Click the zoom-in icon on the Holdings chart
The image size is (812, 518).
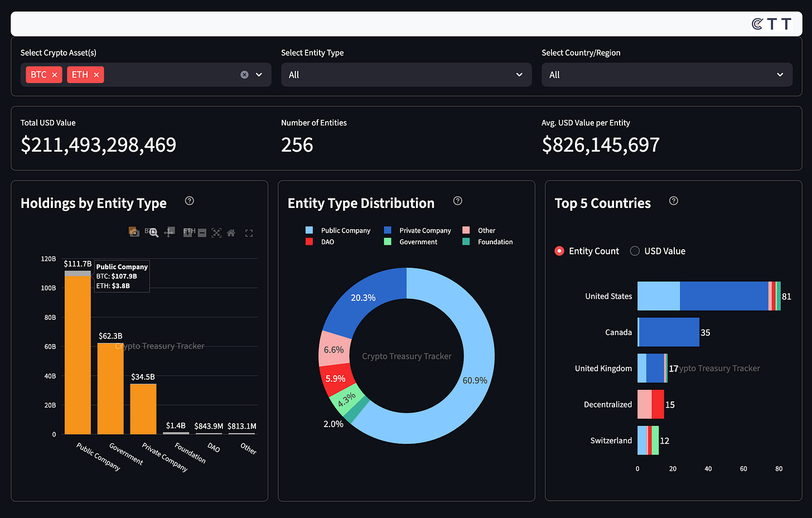[x=188, y=233]
